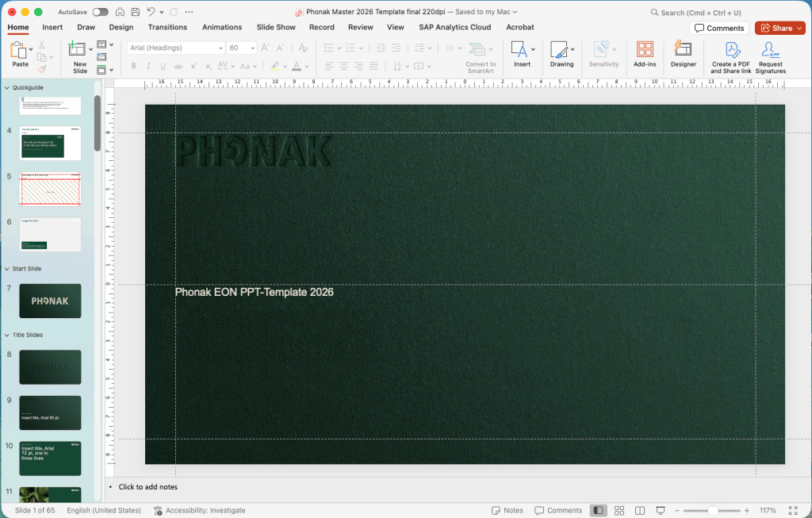This screenshot has height=518, width=812.
Task: Open the Undo history dropdown arrow
Action: coord(162,12)
